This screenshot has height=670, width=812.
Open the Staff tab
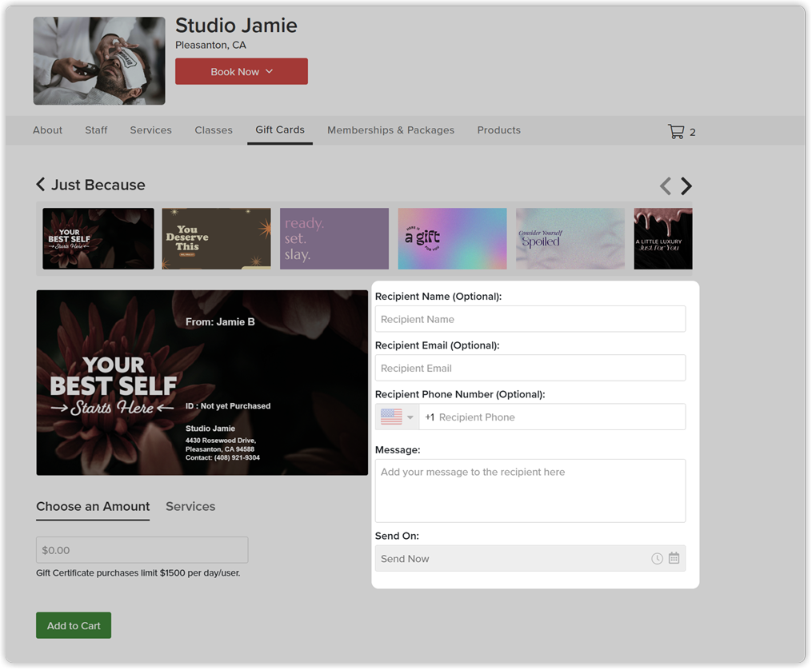pos(96,130)
